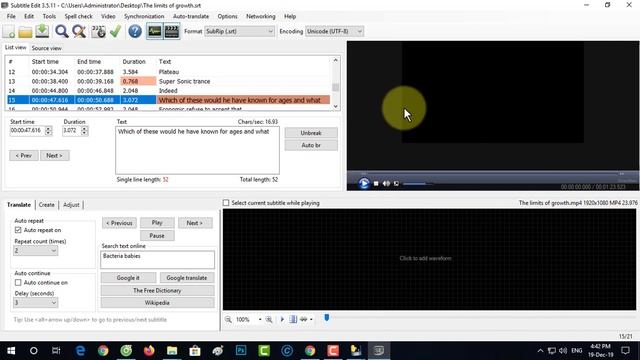The image size is (640, 360).
Task: Click the New subtitle file icon
Action: pyautogui.click(x=9, y=31)
